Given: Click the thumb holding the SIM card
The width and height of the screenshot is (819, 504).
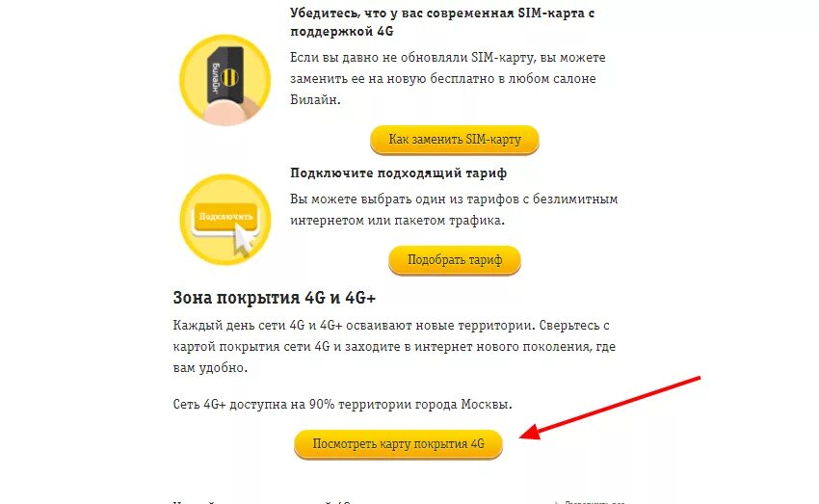Looking at the screenshot, I should (x=230, y=113).
